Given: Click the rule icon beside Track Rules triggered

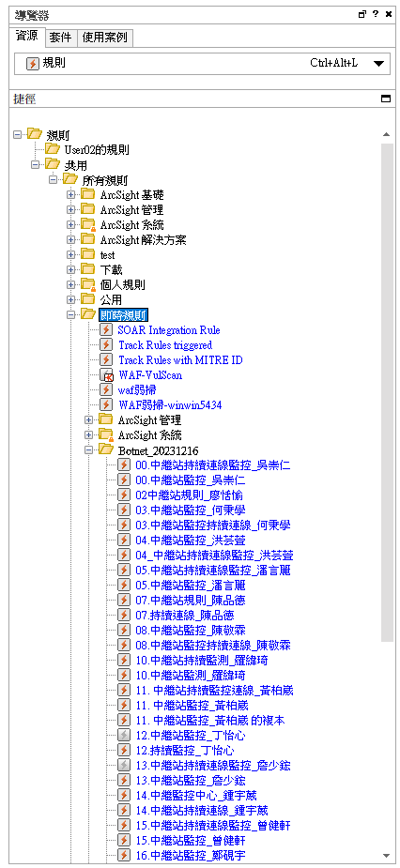Looking at the screenshot, I should click(106, 345).
